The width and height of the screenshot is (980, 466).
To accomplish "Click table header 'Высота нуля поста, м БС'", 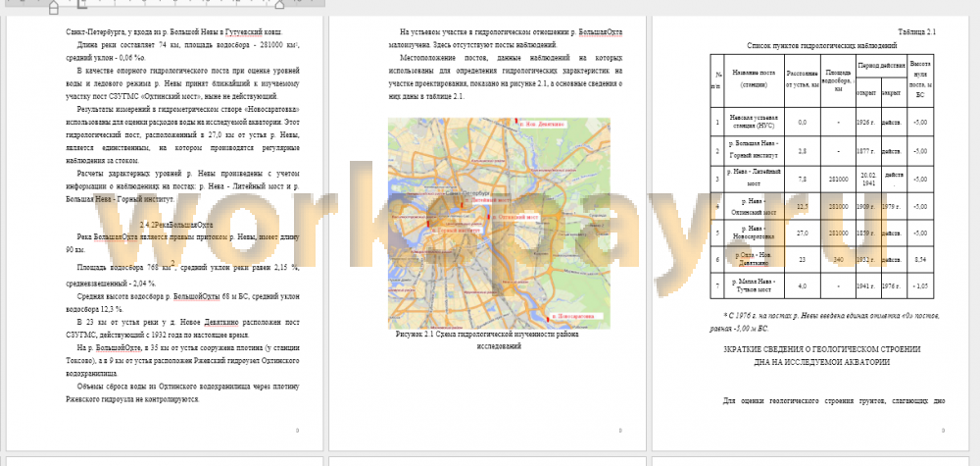I will (920, 81).
